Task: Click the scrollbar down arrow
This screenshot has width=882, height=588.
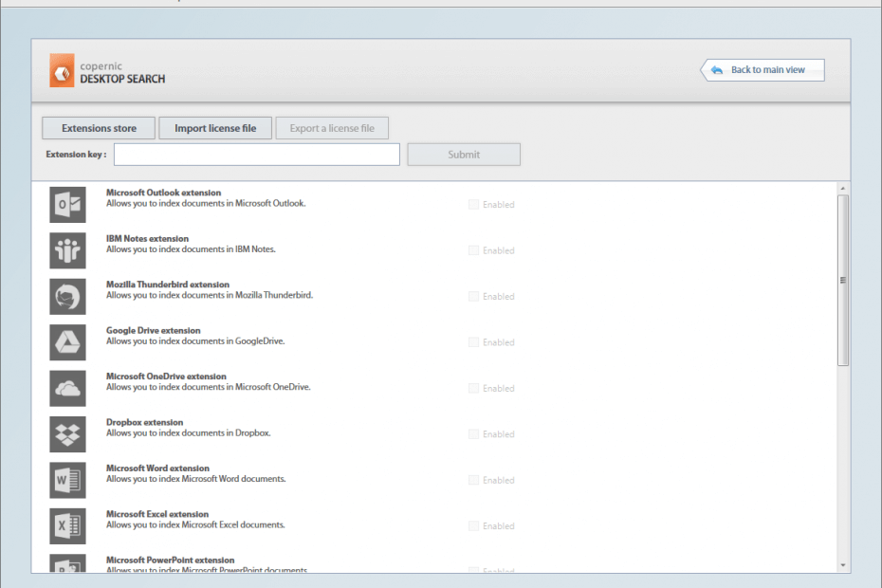Action: click(842, 565)
